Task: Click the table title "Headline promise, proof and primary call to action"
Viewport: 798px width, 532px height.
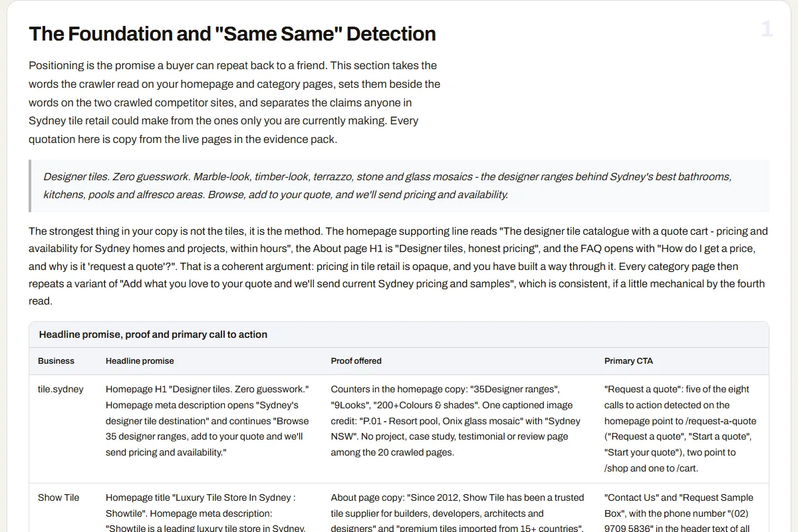Action: point(153,334)
